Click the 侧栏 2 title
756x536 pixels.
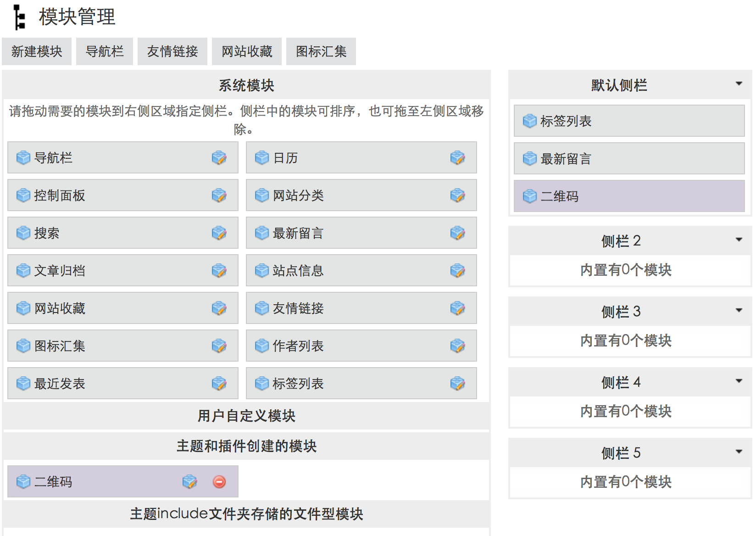[x=621, y=241]
